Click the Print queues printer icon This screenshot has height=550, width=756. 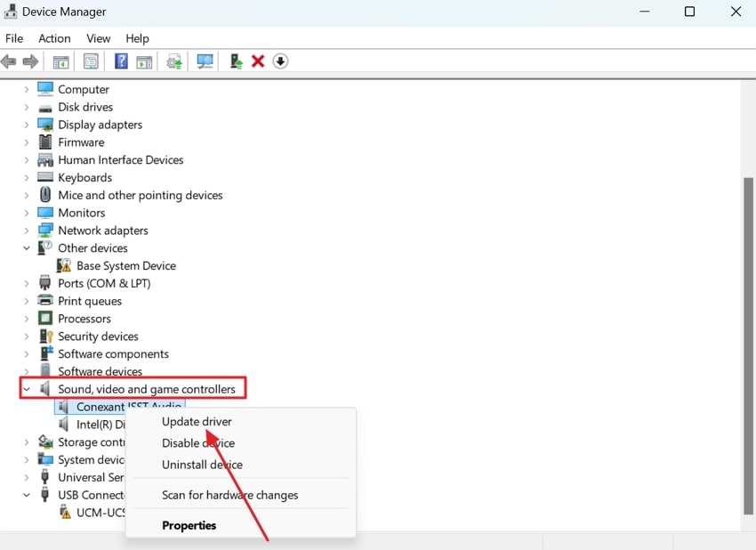click(x=45, y=300)
